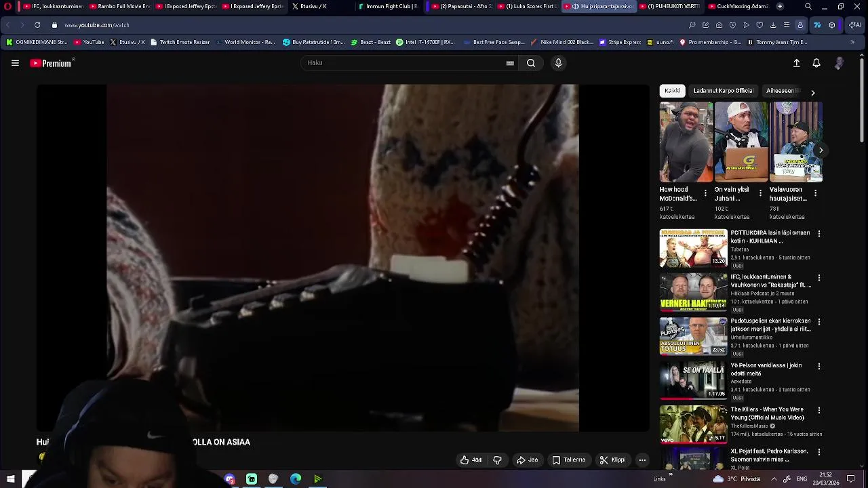Screen dimensions: 868x488
Task: Switch to the Rambo Full Movie tab
Action: click(119, 6)
